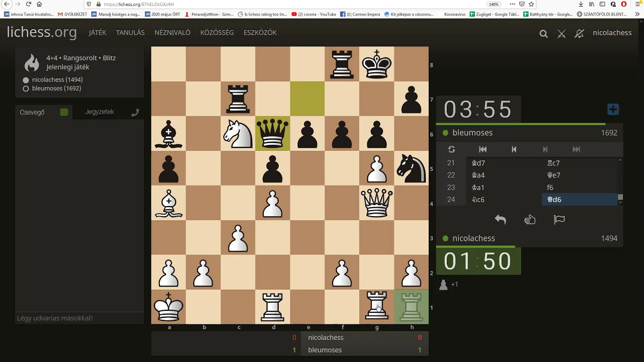Open bleumoses (1692) profile in game info
This screenshot has width=644, height=362.
pyautogui.click(x=56, y=88)
